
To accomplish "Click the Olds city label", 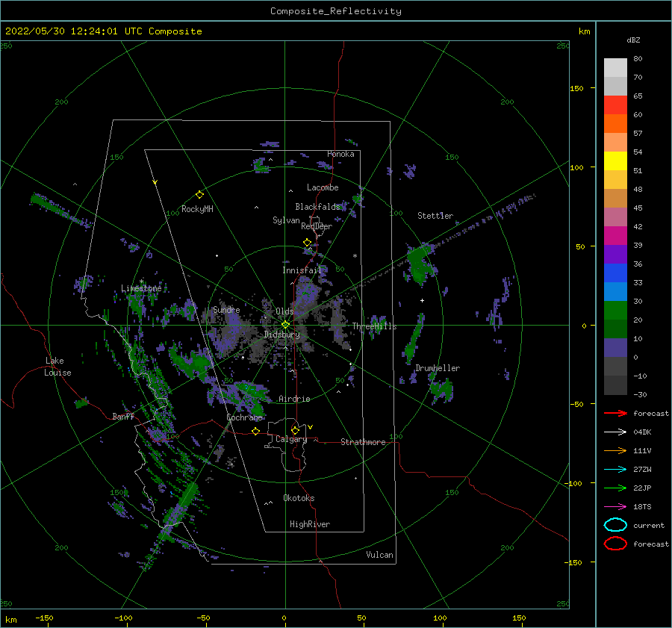I will pos(284,311).
